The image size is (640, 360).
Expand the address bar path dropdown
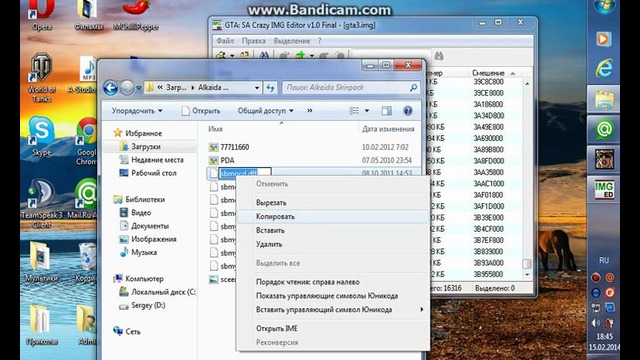[257, 88]
